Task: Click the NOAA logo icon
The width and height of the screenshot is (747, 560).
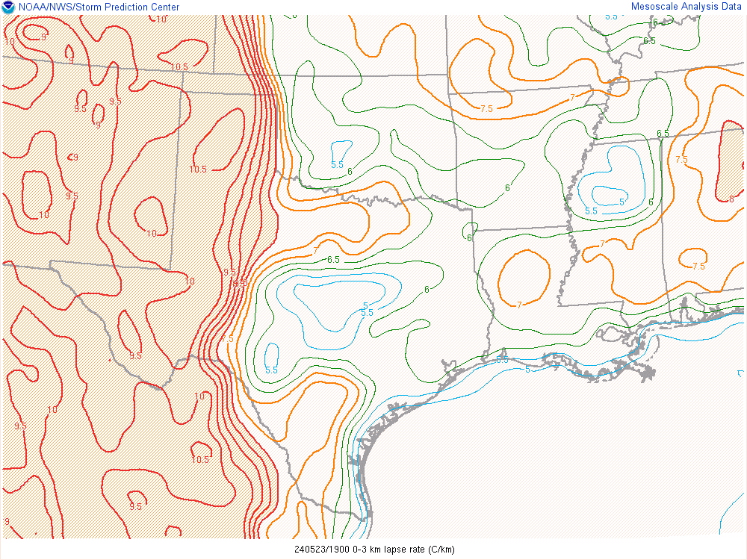Action: (x=8, y=7)
